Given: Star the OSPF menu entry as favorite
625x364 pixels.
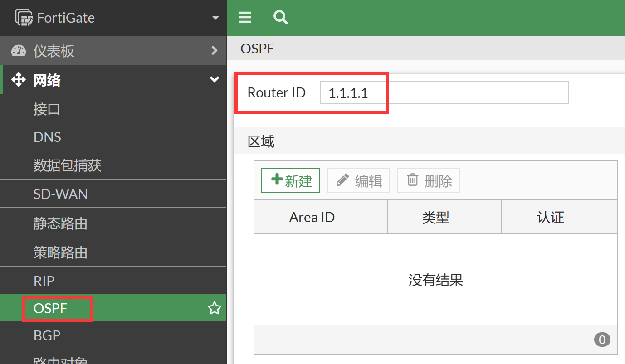Looking at the screenshot, I should coord(214,308).
